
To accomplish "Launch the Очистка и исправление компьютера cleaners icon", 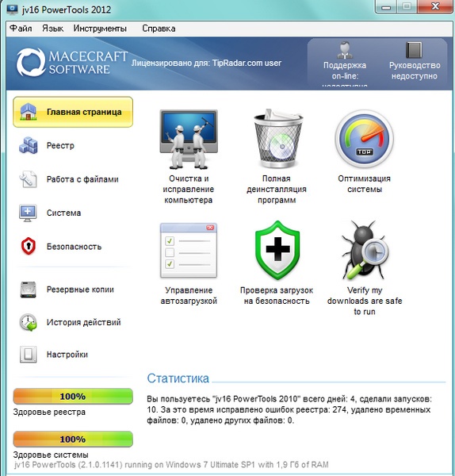I will click(189, 140).
